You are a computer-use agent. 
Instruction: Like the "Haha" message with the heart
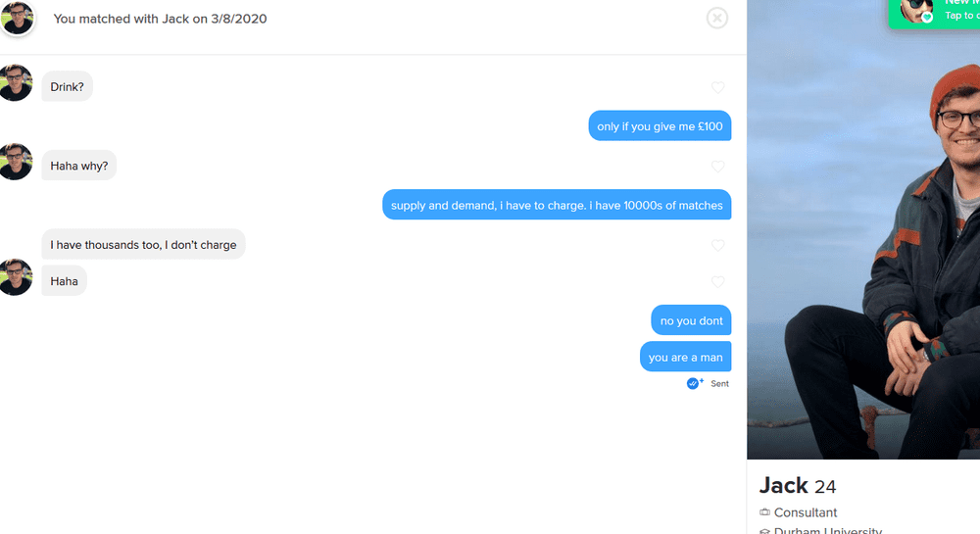pyautogui.click(x=717, y=281)
